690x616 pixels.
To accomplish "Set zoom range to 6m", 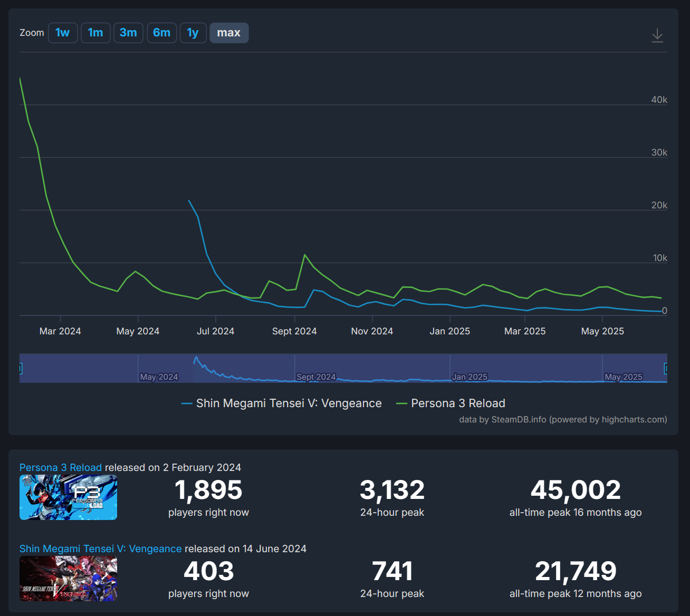I will pos(161,33).
